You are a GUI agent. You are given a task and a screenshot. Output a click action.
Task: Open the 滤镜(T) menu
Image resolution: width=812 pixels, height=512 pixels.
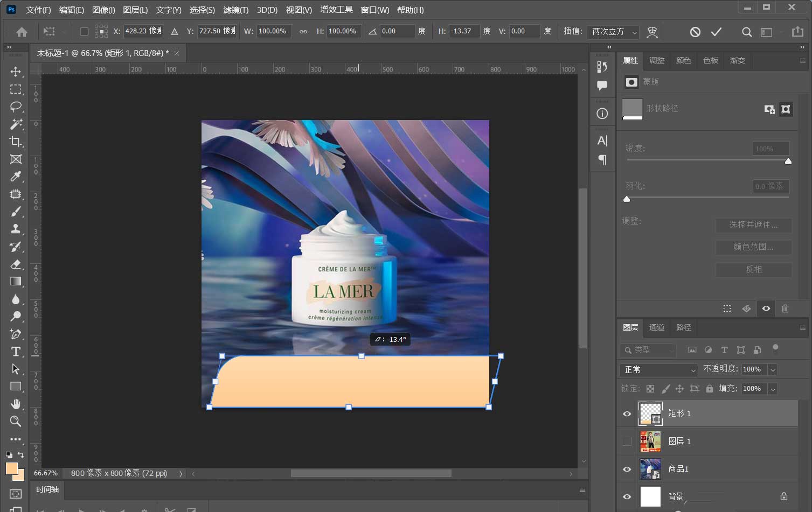[x=235, y=10]
